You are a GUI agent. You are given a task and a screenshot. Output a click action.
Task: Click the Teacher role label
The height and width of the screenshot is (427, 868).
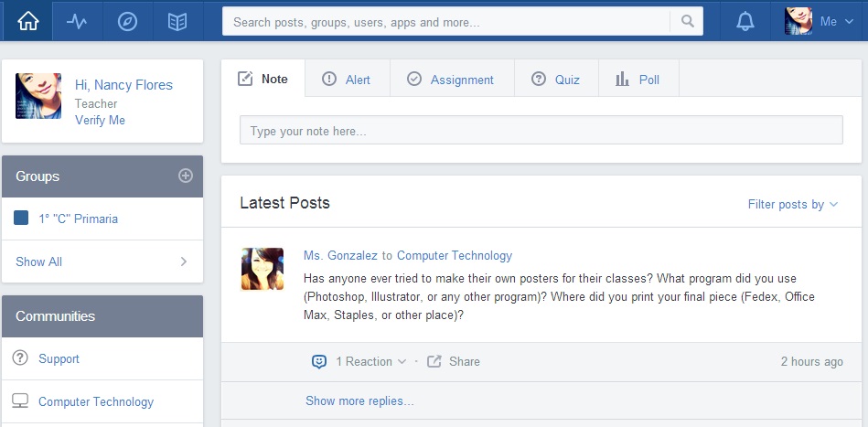pos(96,103)
